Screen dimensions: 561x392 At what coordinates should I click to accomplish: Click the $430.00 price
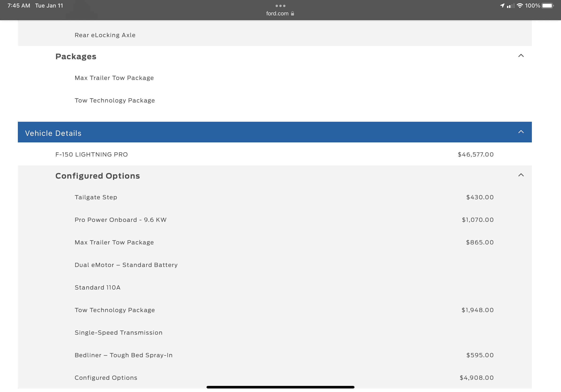click(x=480, y=197)
